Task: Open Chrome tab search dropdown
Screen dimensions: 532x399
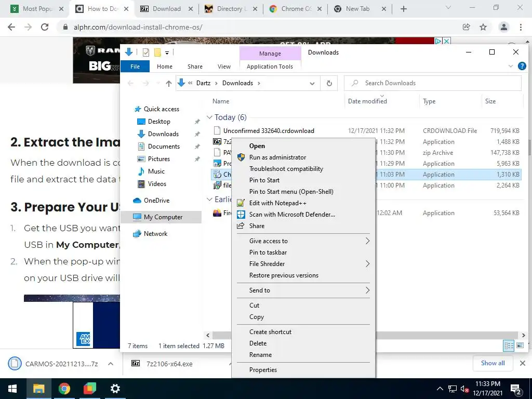Action: tap(448, 7)
